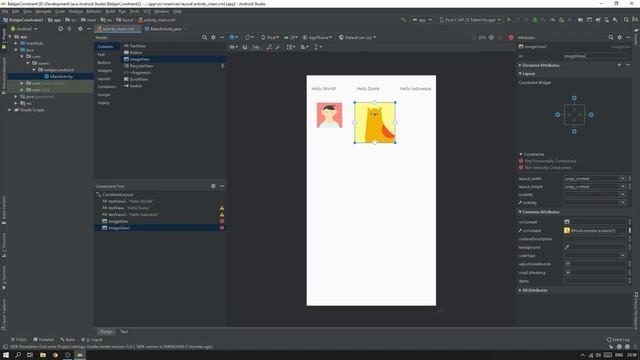This screenshot has height=360, width=640.
Task: Open Search Everywhere magnifier in main toolbar
Action: tap(626, 20)
